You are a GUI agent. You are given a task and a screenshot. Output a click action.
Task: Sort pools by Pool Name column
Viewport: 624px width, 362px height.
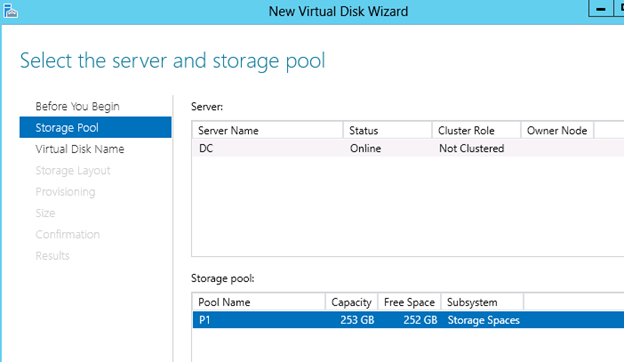[x=259, y=302]
